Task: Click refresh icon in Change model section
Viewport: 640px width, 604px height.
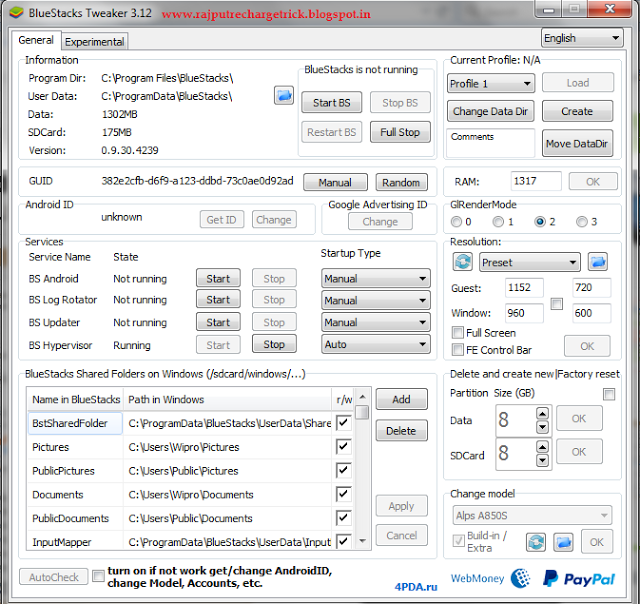Action: click(536, 542)
